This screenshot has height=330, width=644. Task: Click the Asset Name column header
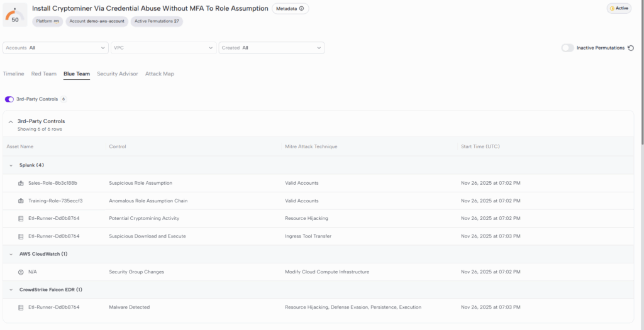pos(20,146)
